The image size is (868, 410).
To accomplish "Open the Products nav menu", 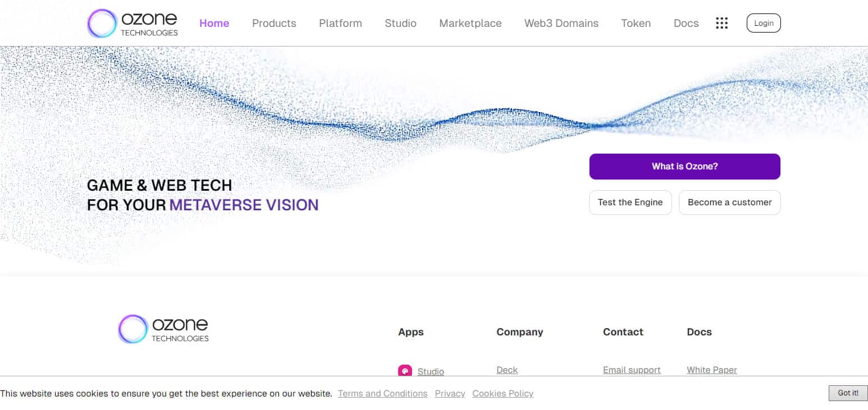I will (274, 23).
